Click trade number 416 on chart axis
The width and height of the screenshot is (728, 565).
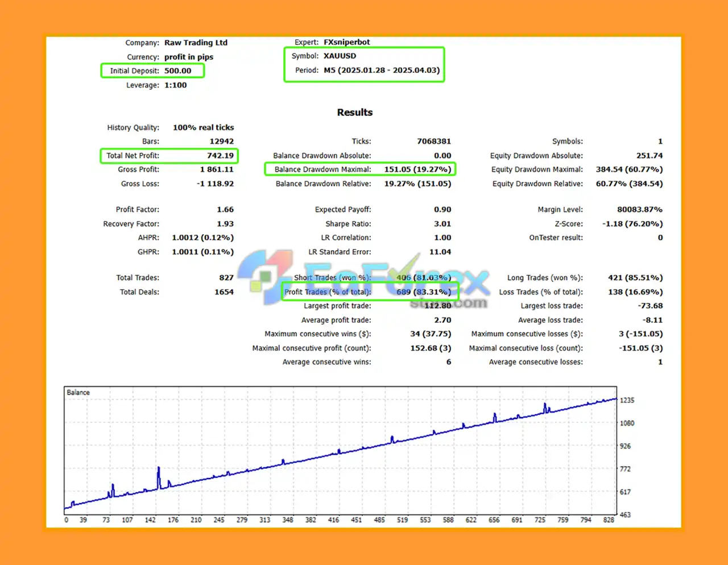334,520
